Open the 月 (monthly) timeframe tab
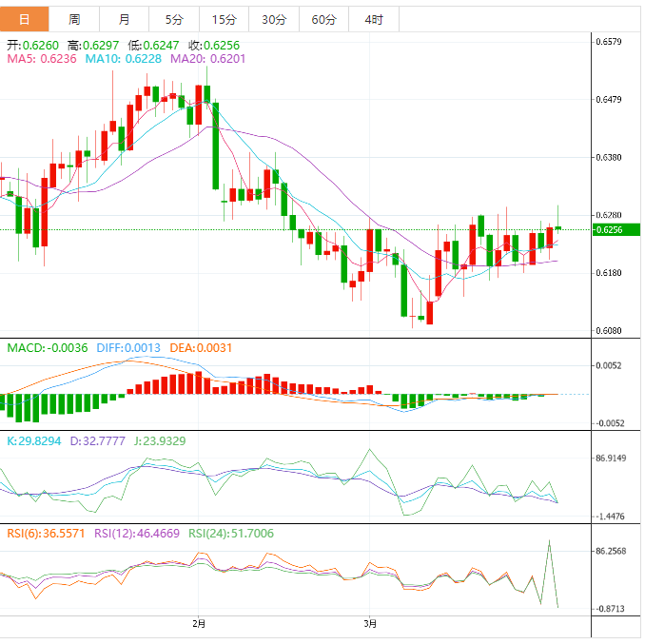The image size is (645, 644). pyautogui.click(x=125, y=19)
